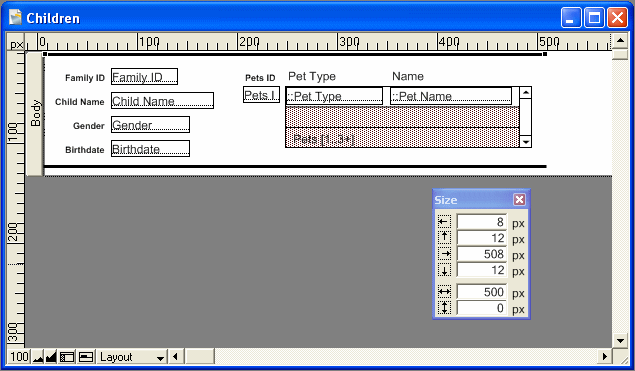Click the horizontal scroll left arrow
The width and height of the screenshot is (635, 371).
pyautogui.click(x=175, y=357)
